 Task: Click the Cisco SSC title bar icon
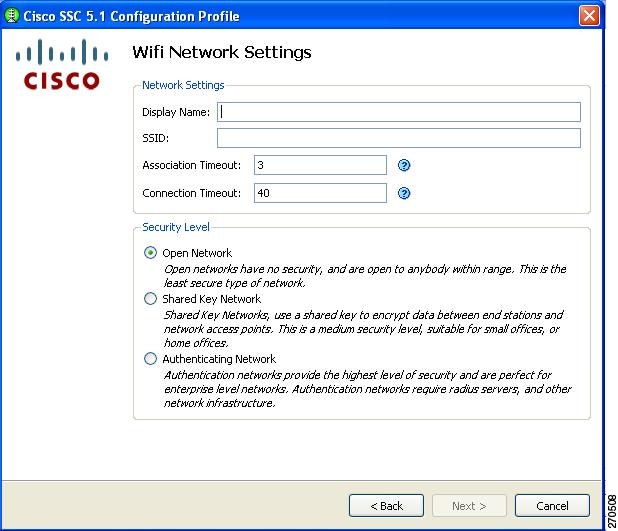(11, 16)
